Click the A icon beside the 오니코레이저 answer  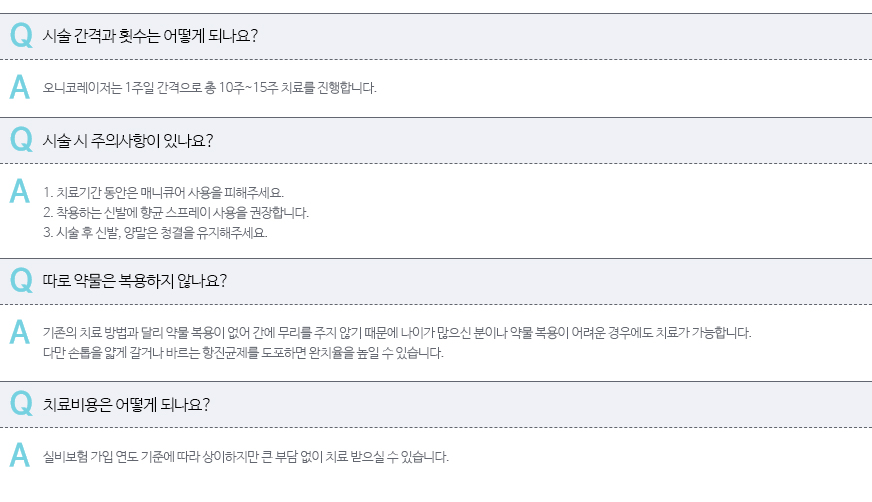[19, 87]
